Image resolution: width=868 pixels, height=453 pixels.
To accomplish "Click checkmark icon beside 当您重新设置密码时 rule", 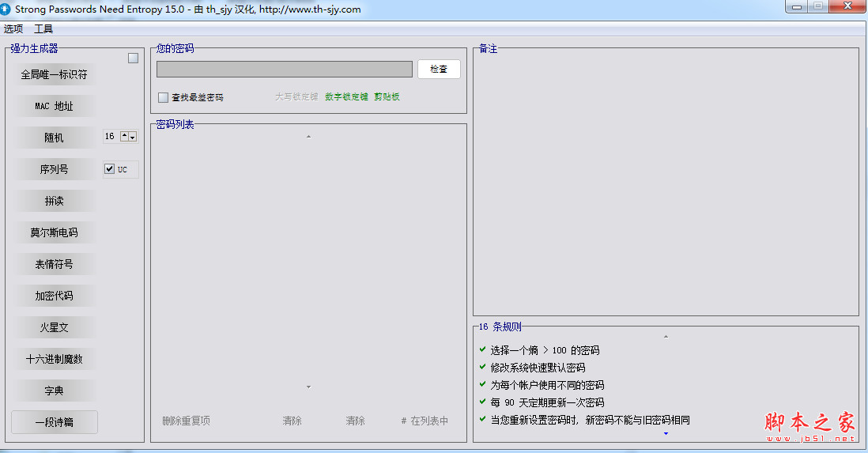I will click(483, 419).
